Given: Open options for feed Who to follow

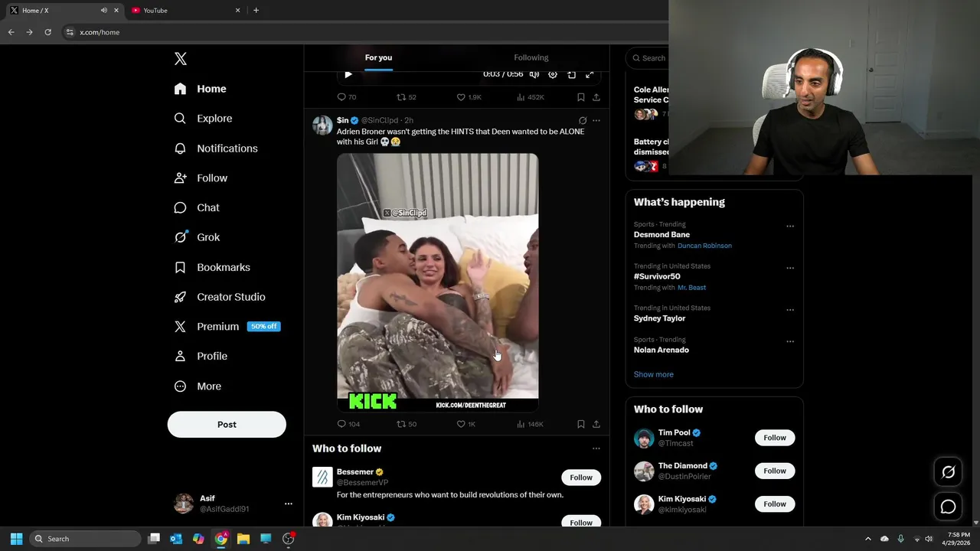Looking at the screenshot, I should (596, 448).
